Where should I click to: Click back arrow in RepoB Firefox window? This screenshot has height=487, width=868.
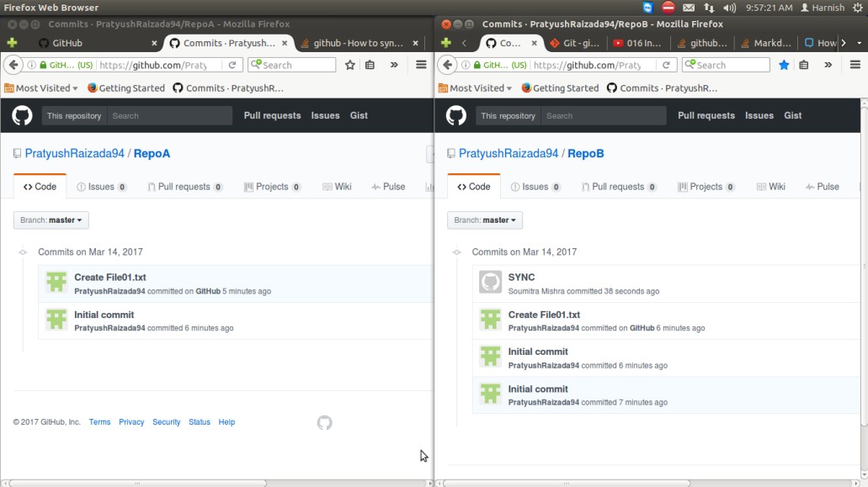pos(447,65)
